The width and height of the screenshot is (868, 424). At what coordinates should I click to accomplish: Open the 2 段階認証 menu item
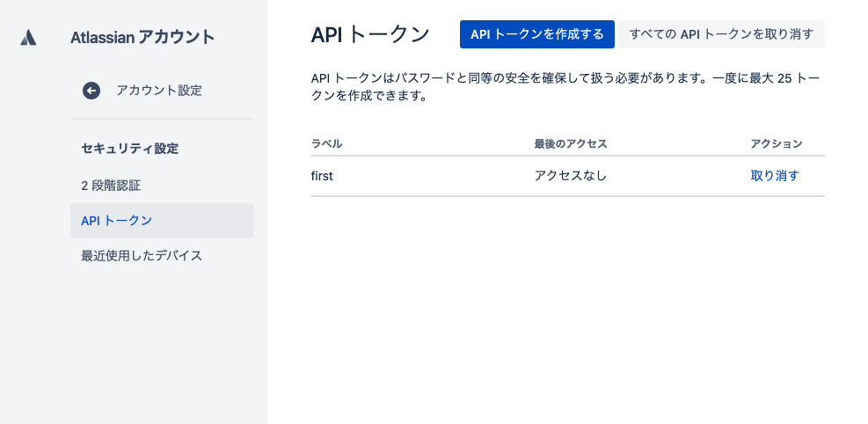pyautogui.click(x=111, y=186)
